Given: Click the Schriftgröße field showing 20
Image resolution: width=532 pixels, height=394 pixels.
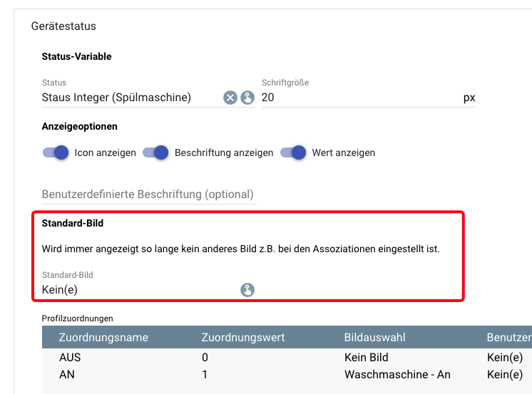Looking at the screenshot, I should [x=357, y=98].
